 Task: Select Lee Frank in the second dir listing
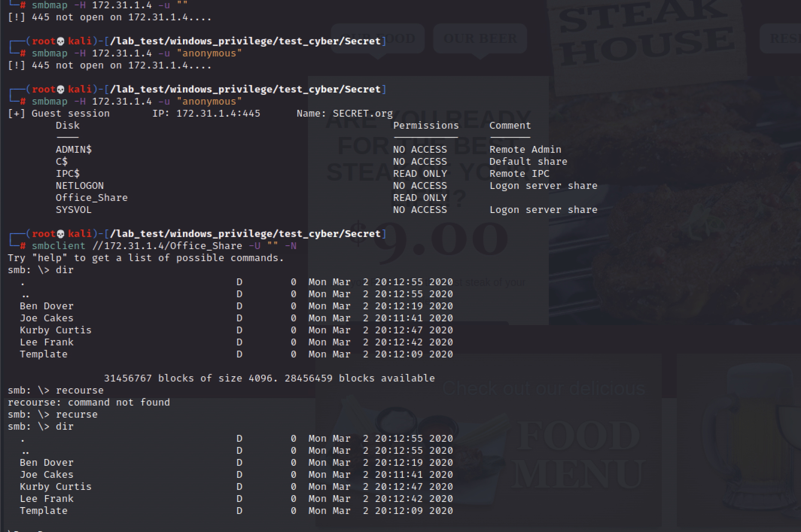[46, 499]
